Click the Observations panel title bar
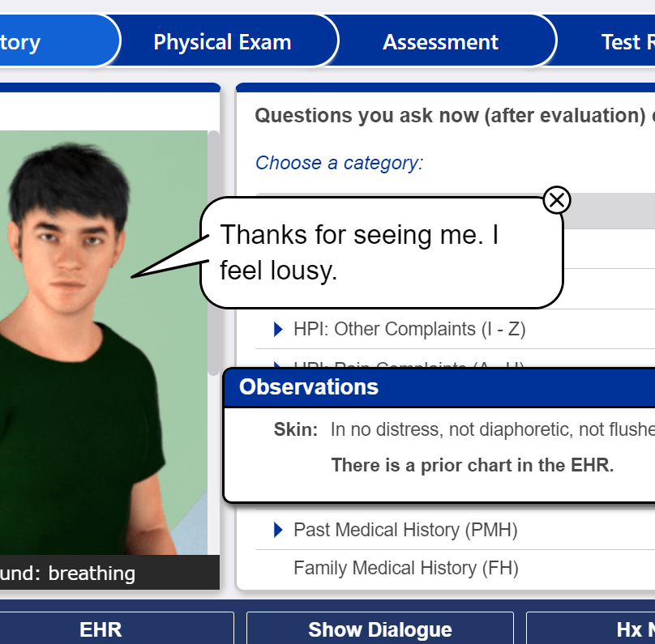Viewport: 655px width, 644px height. coord(438,387)
